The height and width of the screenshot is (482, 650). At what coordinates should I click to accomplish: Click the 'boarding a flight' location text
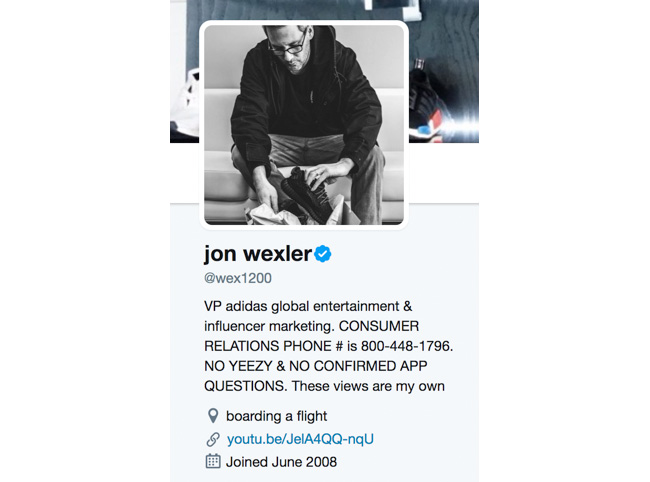276,416
